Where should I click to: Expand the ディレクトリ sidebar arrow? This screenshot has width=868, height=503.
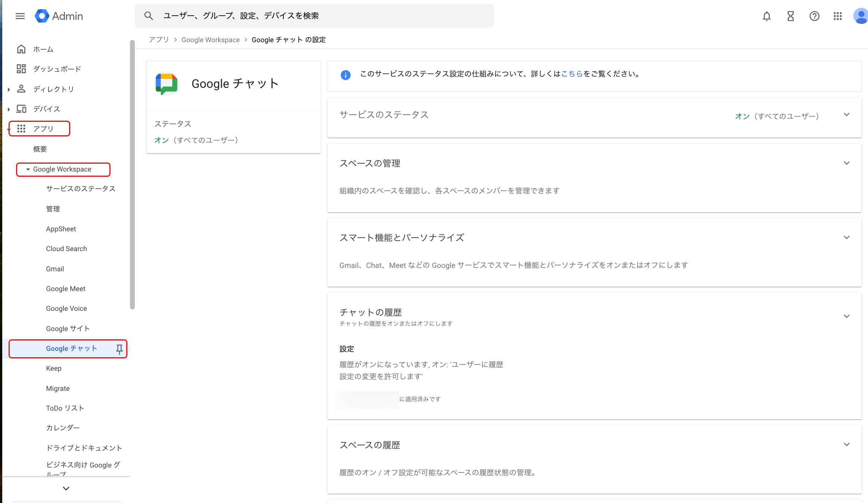[9, 89]
